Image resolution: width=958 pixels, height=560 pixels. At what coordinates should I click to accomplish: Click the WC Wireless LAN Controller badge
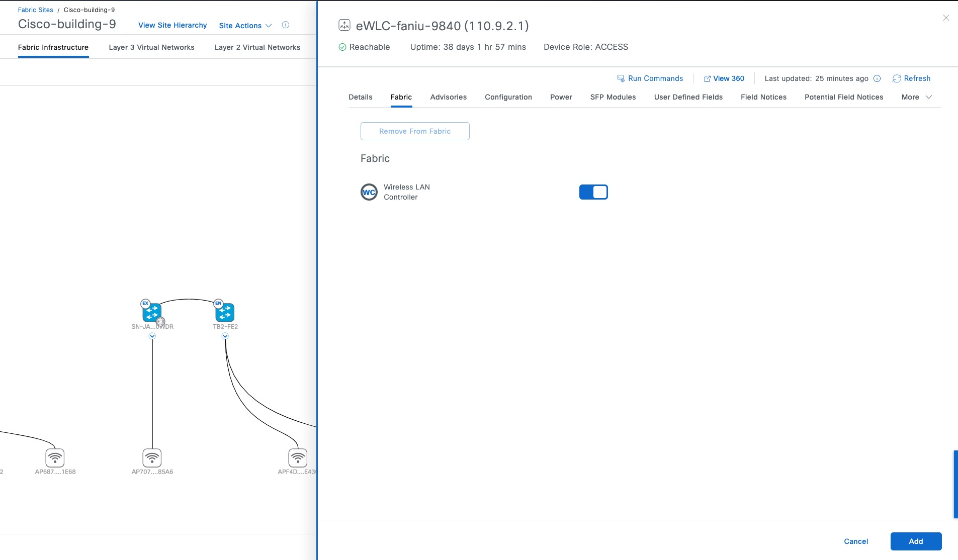click(369, 192)
